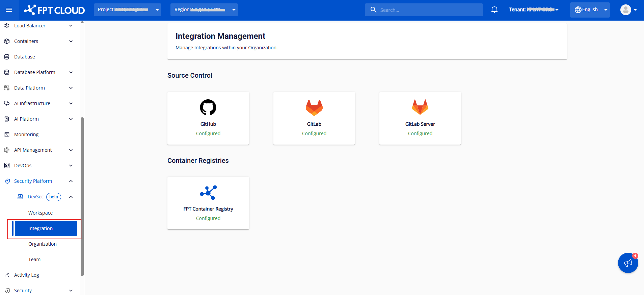
Task: Click the Security Platform shield icon
Action: pyautogui.click(x=7, y=181)
